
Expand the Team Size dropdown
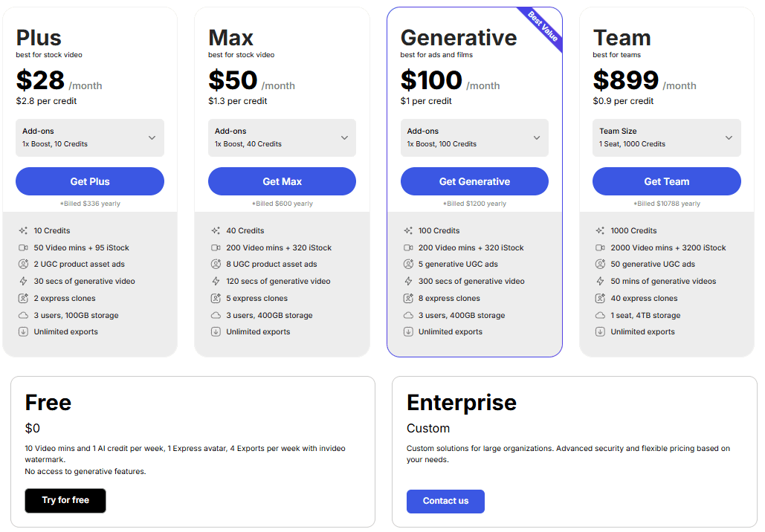click(666, 137)
